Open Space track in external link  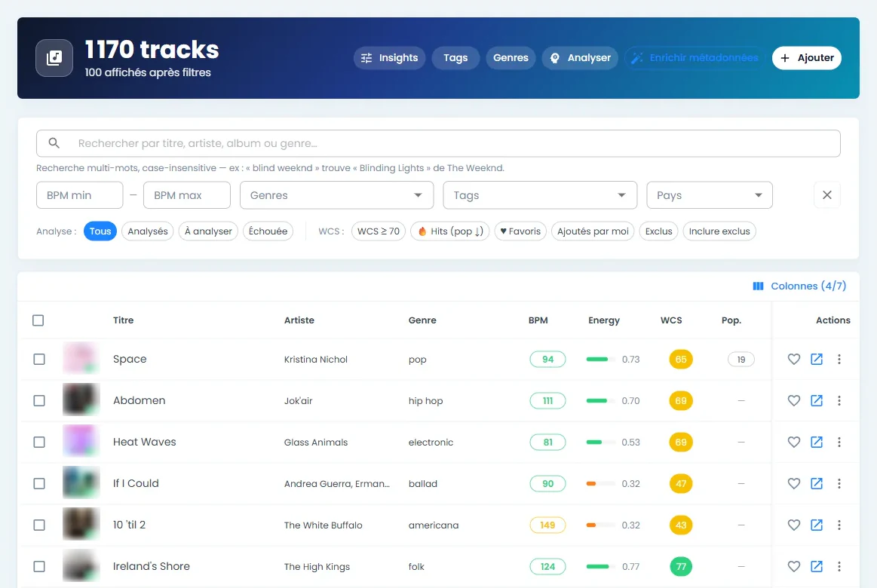(817, 360)
